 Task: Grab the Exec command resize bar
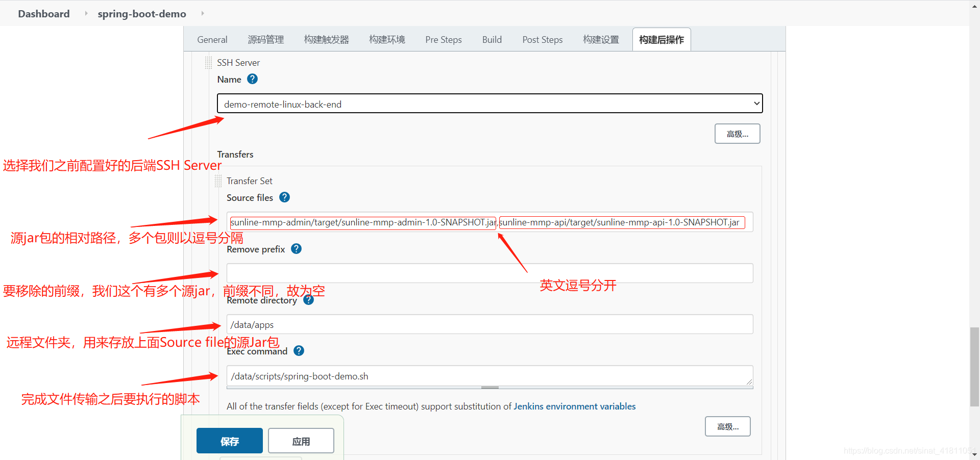tap(489, 388)
